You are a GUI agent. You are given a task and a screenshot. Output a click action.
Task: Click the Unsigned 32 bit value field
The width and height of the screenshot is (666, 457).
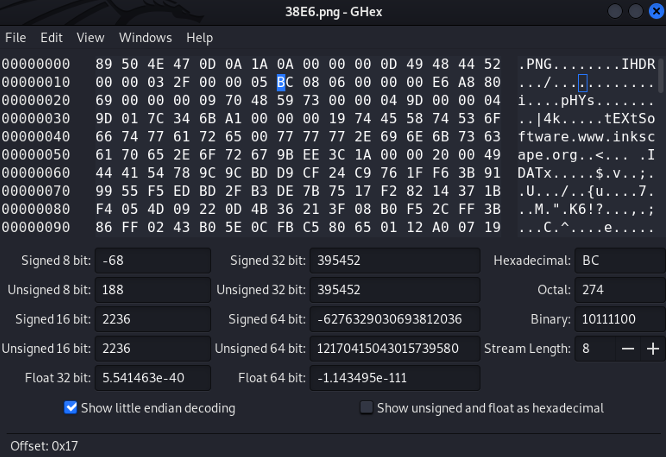coord(395,290)
